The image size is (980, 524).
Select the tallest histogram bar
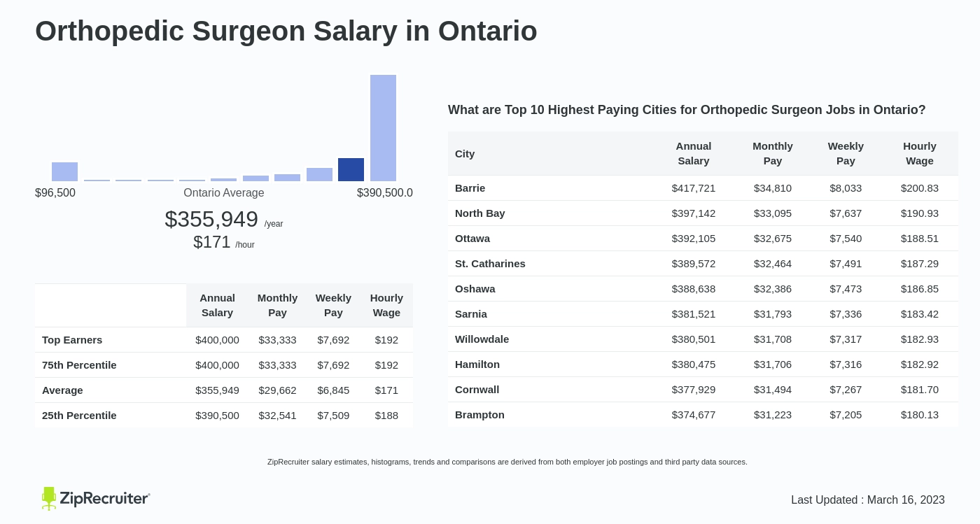383,128
